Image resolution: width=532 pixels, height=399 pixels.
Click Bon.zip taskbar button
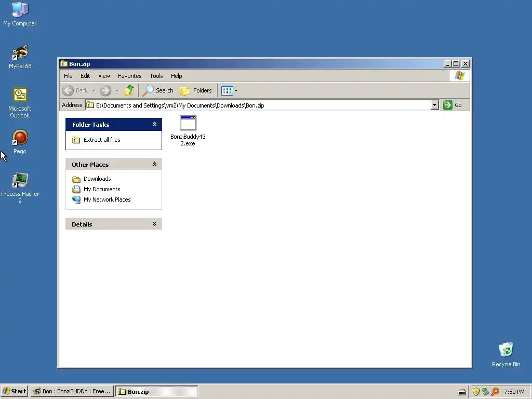[156, 392]
